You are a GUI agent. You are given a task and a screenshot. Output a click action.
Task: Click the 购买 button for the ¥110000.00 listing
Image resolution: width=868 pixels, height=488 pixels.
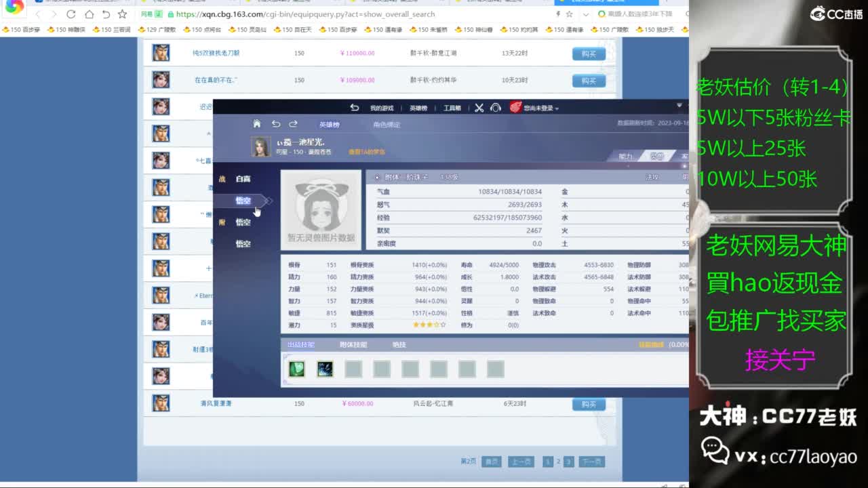tap(589, 54)
